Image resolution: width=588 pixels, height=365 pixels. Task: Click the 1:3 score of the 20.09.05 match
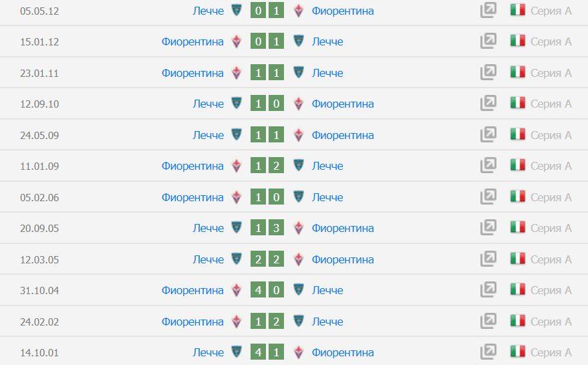(x=267, y=228)
